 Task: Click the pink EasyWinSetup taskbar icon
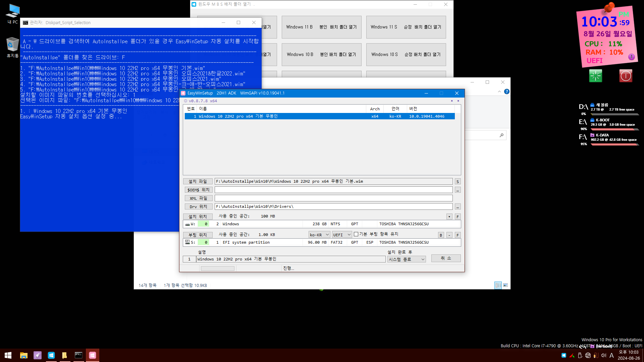click(x=93, y=355)
